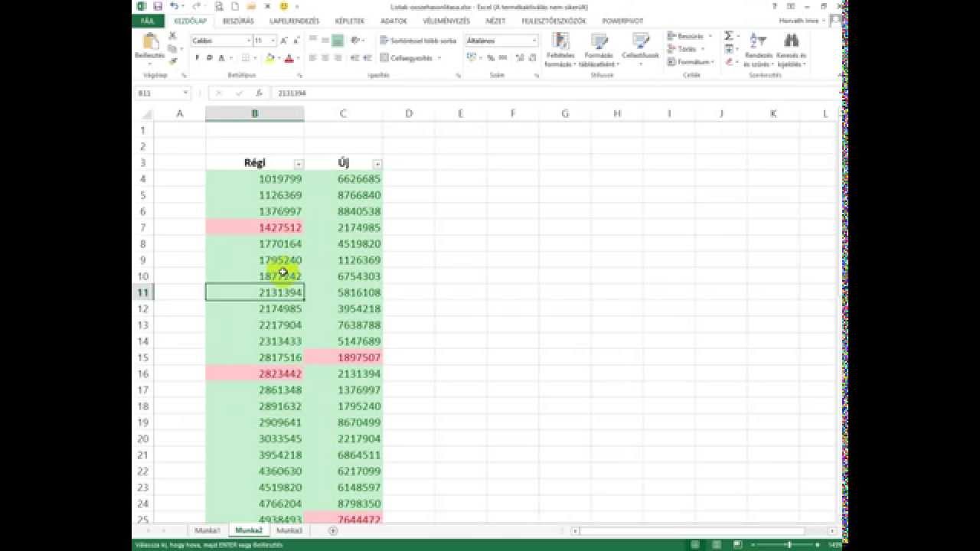Screen dimensions: 980x551
Task: Toggle Align Right
Action: click(337, 58)
